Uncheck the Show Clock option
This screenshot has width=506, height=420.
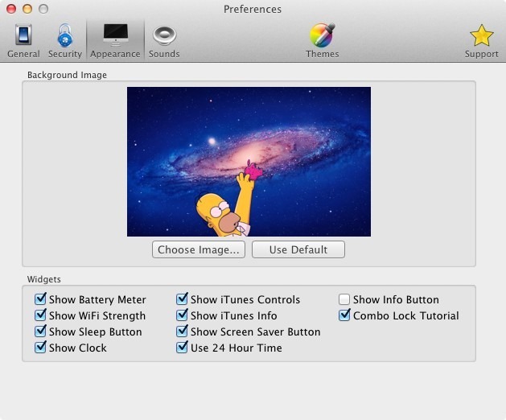(40, 348)
